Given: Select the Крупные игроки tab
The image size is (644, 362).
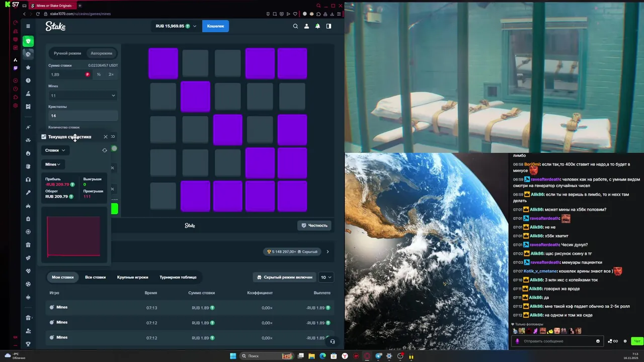Looking at the screenshot, I should pos(133,277).
